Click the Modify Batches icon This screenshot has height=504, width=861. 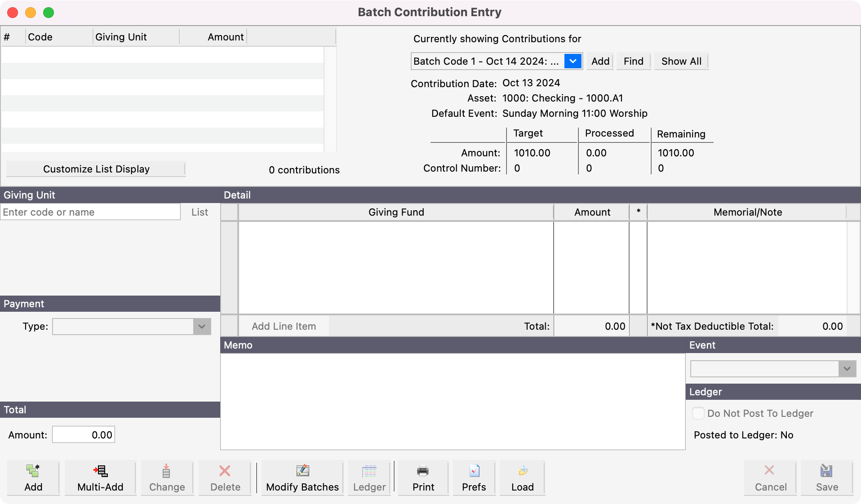[302, 477]
